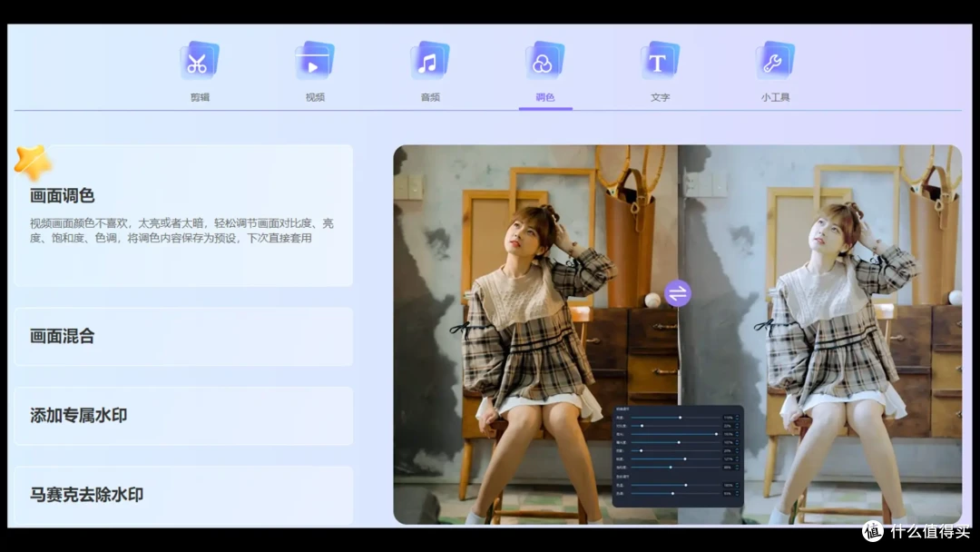The width and height of the screenshot is (980, 552).
Task: Click the bottom slider handle in adjustment panel
Action: point(672,493)
